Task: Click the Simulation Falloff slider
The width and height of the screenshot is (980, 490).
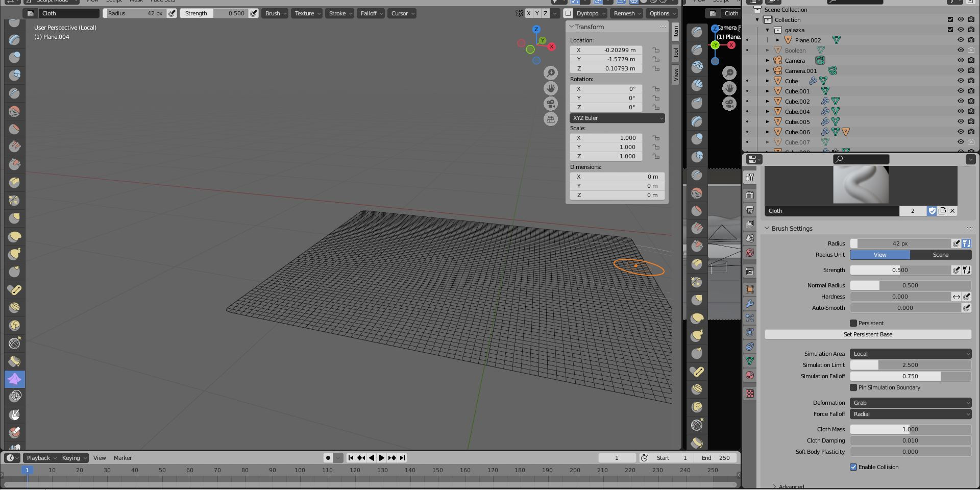Action: tap(911, 376)
